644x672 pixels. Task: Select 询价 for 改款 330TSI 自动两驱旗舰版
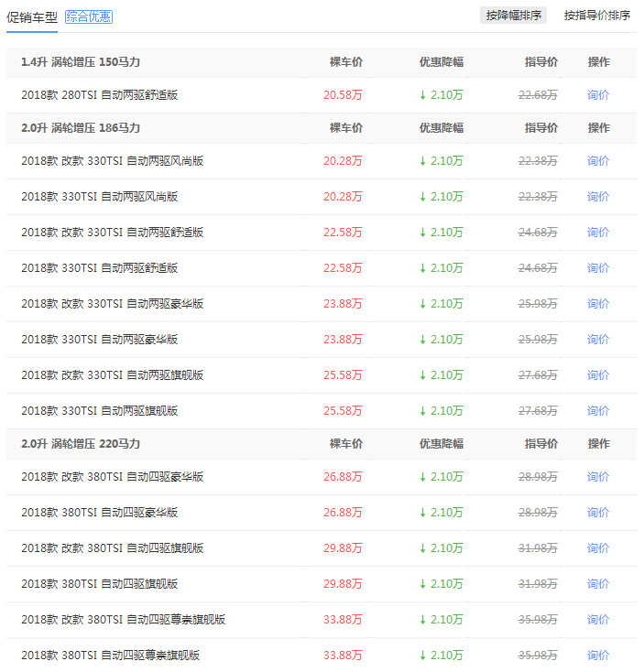coord(598,374)
